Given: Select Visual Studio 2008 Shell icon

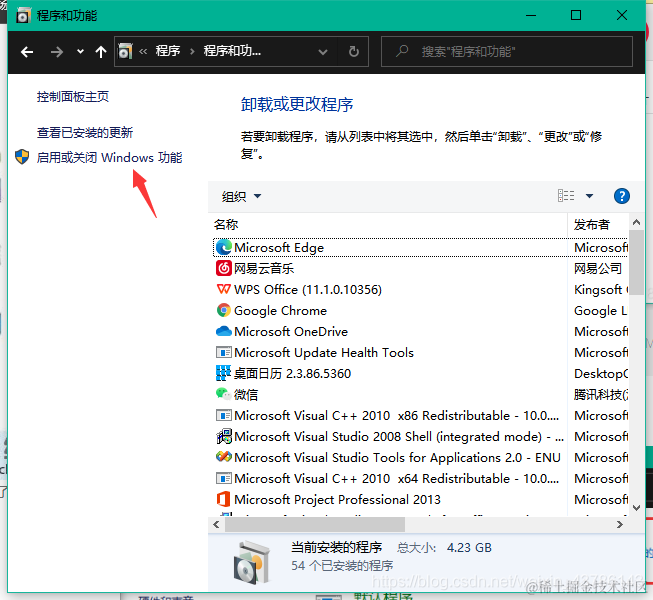Looking at the screenshot, I should coord(224,436).
